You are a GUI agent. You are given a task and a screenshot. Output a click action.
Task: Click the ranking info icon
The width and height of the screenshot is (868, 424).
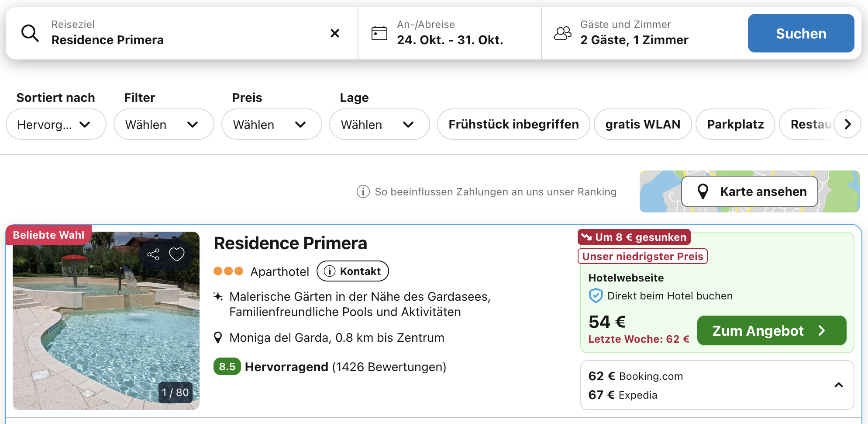[x=363, y=191]
